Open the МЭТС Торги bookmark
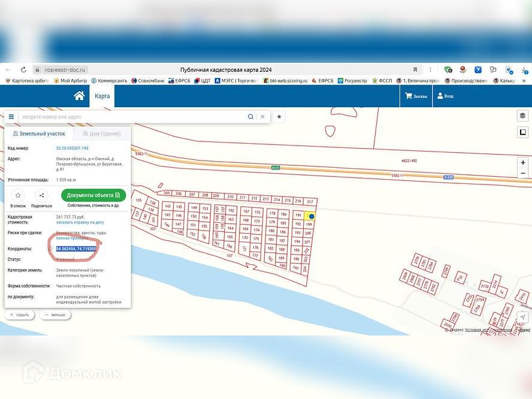The width and height of the screenshot is (532, 399). coord(236,81)
